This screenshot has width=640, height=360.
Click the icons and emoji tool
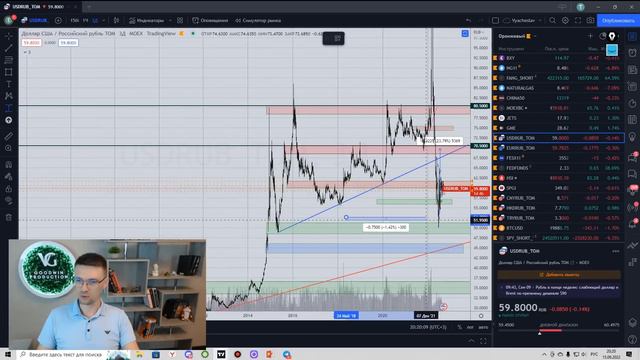click(9, 120)
